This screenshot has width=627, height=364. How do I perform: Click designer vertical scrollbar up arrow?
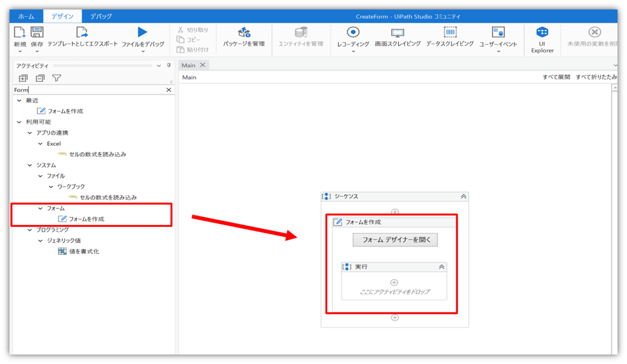click(614, 88)
